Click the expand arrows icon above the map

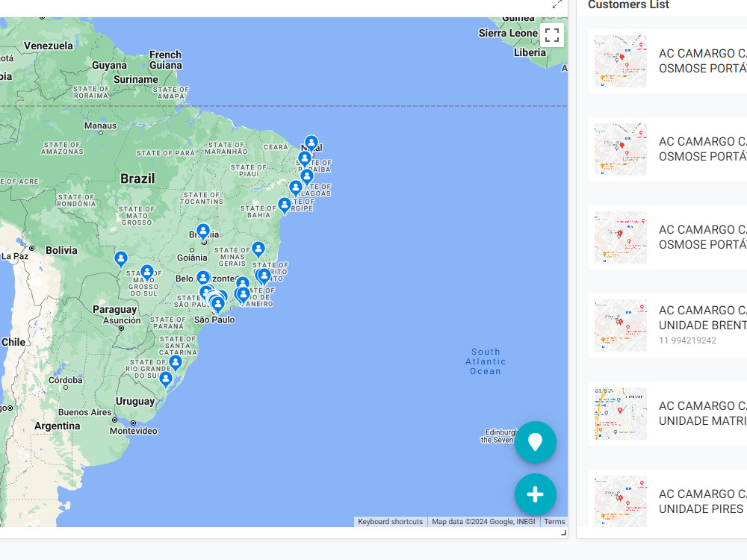[x=557, y=4]
